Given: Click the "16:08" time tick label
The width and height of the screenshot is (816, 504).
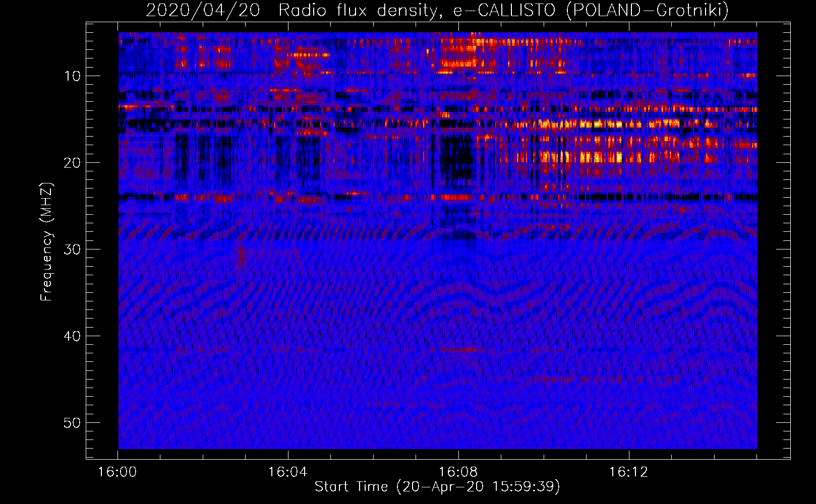Looking at the screenshot, I should [x=458, y=472].
